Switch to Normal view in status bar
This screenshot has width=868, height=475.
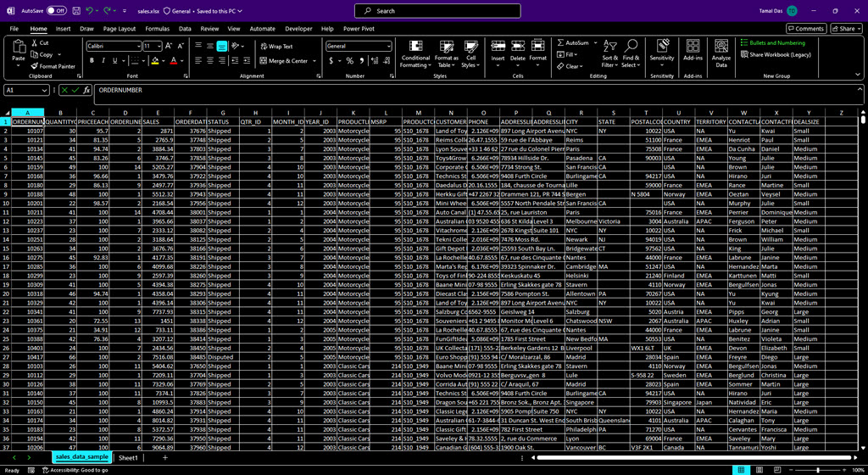click(x=741, y=470)
